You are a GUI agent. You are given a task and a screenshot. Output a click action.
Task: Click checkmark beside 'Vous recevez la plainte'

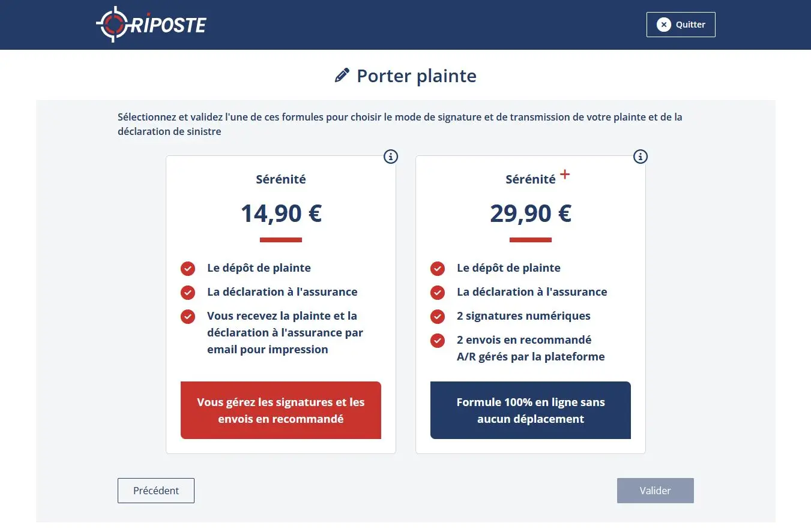coord(188,316)
